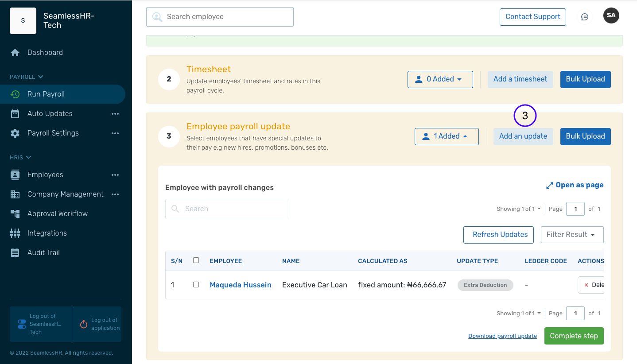Select Audit Trail in the sidebar
The height and width of the screenshot is (364, 637).
[x=43, y=252]
